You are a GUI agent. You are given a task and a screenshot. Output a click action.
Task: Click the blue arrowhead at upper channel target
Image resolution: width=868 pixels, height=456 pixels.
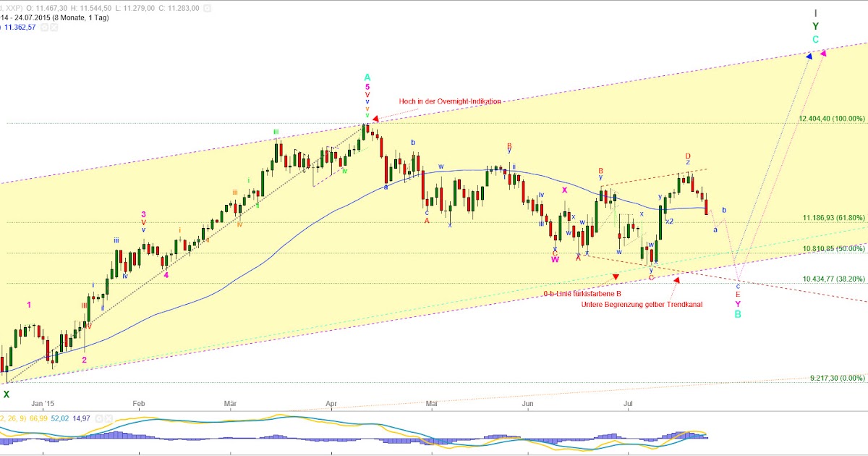click(809, 55)
